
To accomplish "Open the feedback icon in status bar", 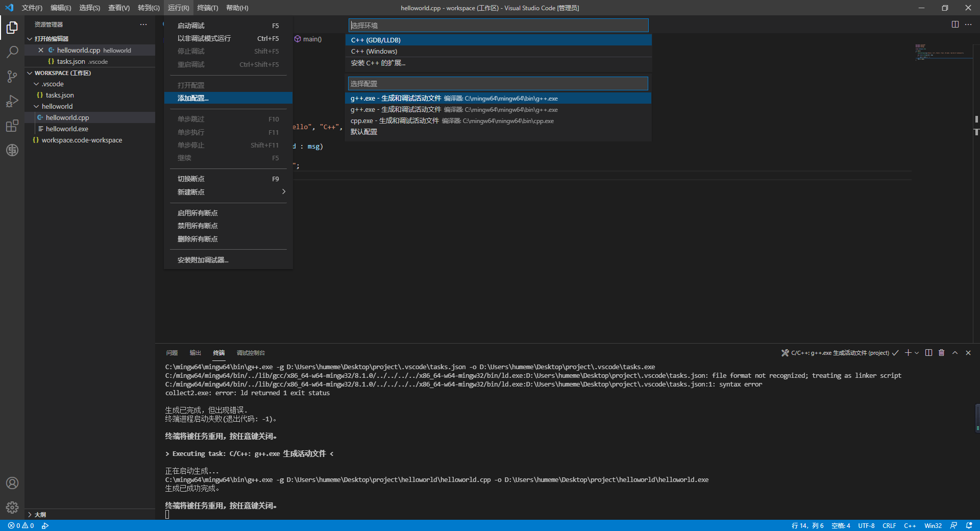I will coord(953,525).
